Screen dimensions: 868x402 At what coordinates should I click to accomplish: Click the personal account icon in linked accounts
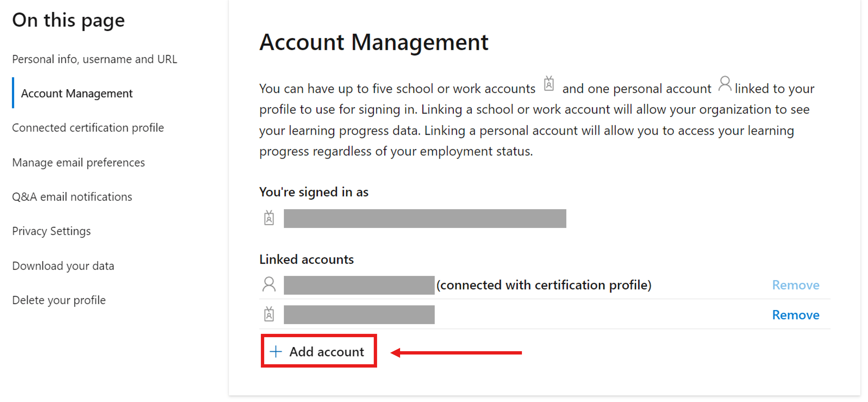(x=268, y=283)
